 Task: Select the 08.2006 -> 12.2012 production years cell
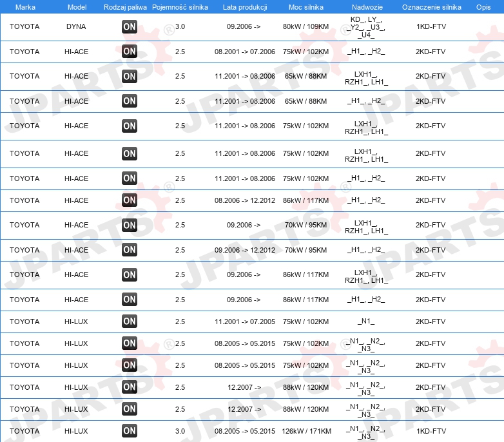coord(245,200)
